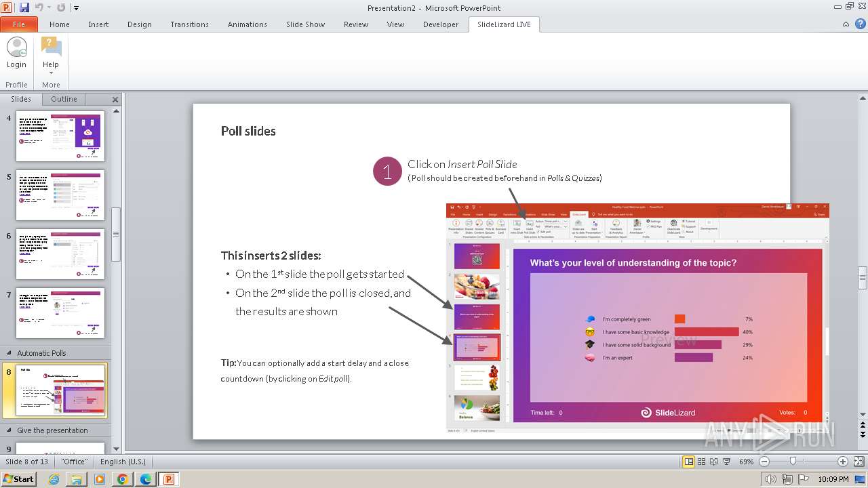The width and height of the screenshot is (868, 488).
Task: Open the File tab
Action: (x=19, y=24)
